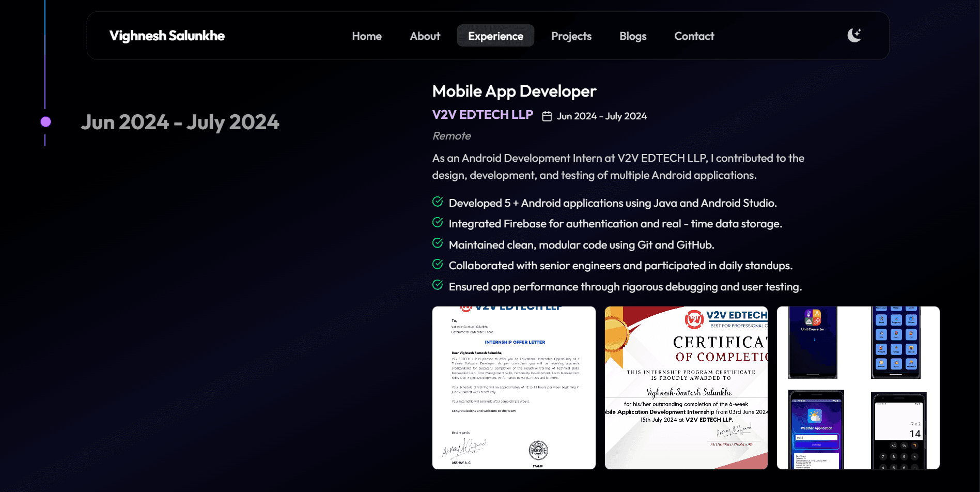980x492 pixels.
Task: Click the V2V EDTECH LLP company link
Action: tap(483, 114)
